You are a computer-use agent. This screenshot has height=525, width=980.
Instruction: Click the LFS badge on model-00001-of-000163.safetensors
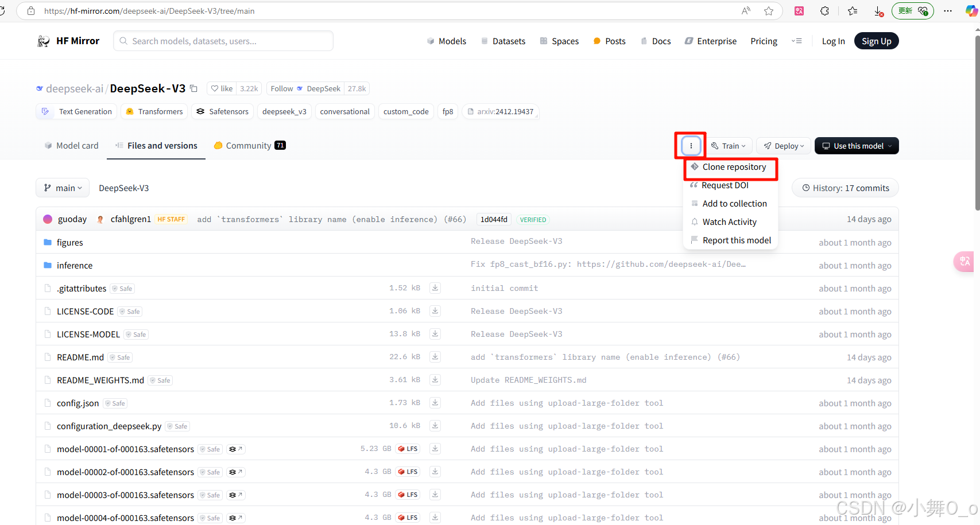click(x=408, y=449)
